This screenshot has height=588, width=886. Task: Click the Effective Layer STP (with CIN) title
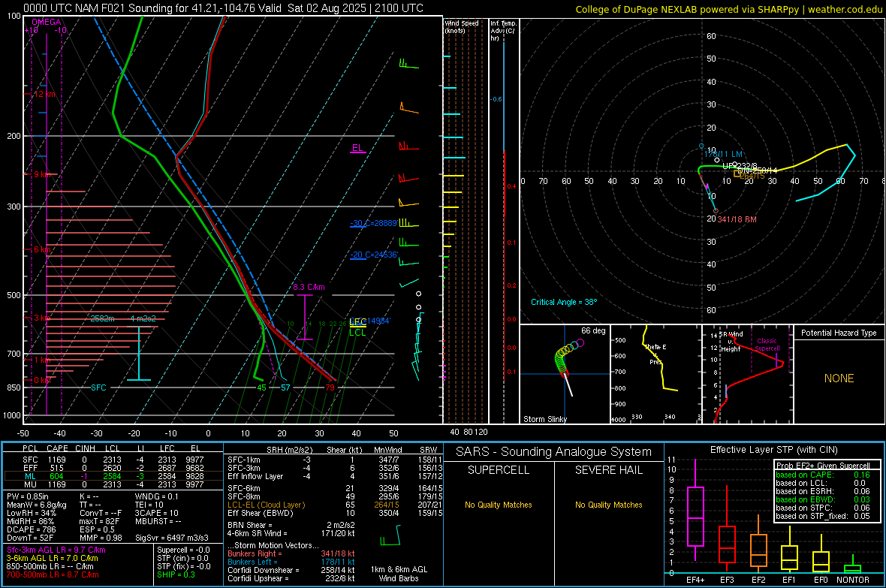click(773, 450)
